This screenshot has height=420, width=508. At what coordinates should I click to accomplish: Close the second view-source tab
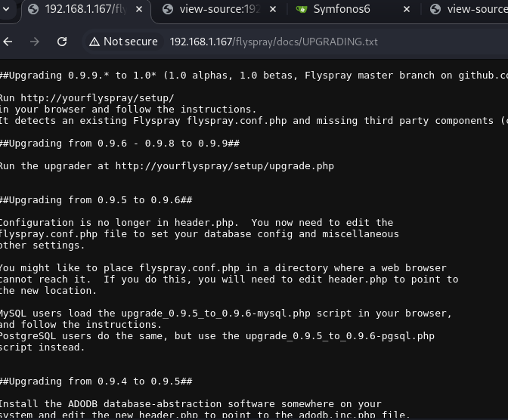271,10
